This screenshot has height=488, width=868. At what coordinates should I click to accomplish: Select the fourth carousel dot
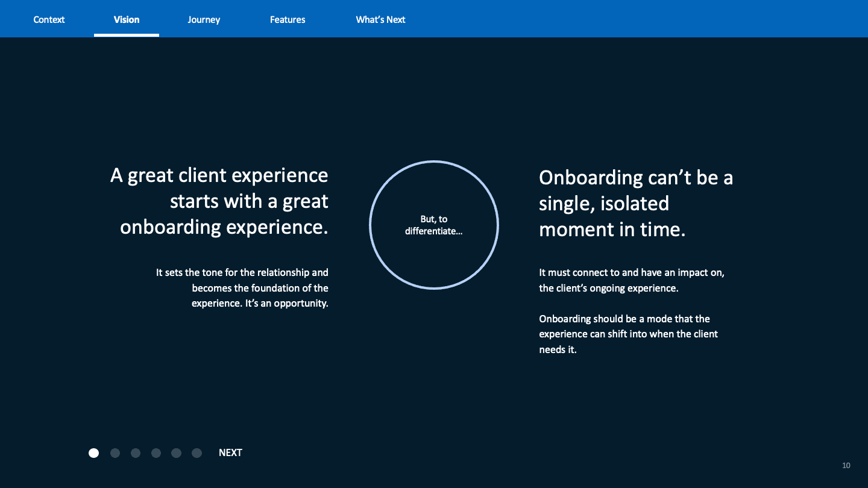(x=156, y=452)
